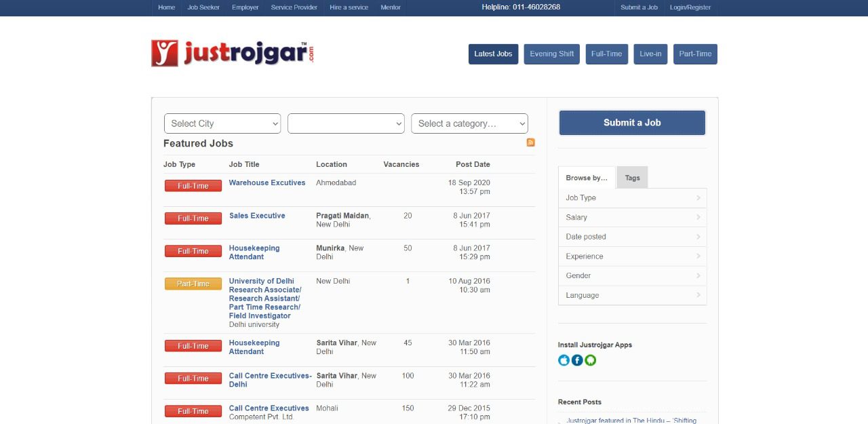Click the Justrojgar logo
This screenshot has width=868, height=424.
pyautogui.click(x=233, y=53)
